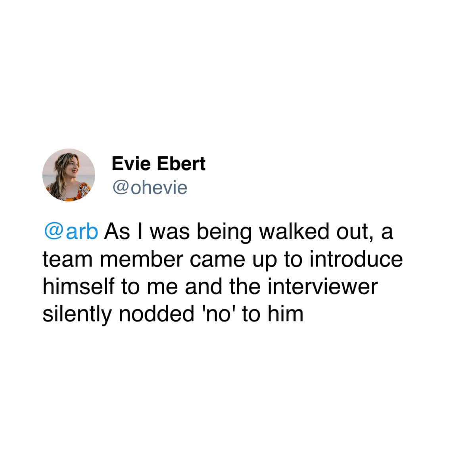The height and width of the screenshot is (476, 476).
Task: Click the @ohevie handle
Action: coord(150,188)
